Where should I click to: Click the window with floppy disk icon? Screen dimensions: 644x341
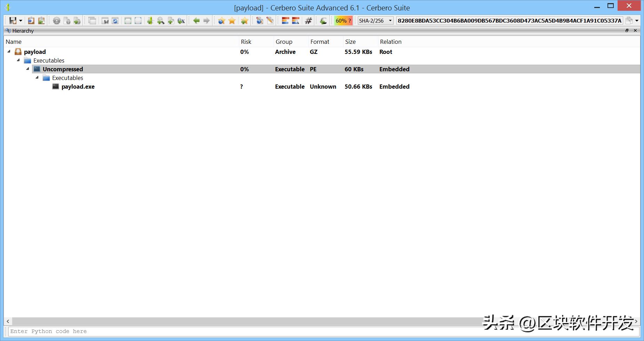105,21
